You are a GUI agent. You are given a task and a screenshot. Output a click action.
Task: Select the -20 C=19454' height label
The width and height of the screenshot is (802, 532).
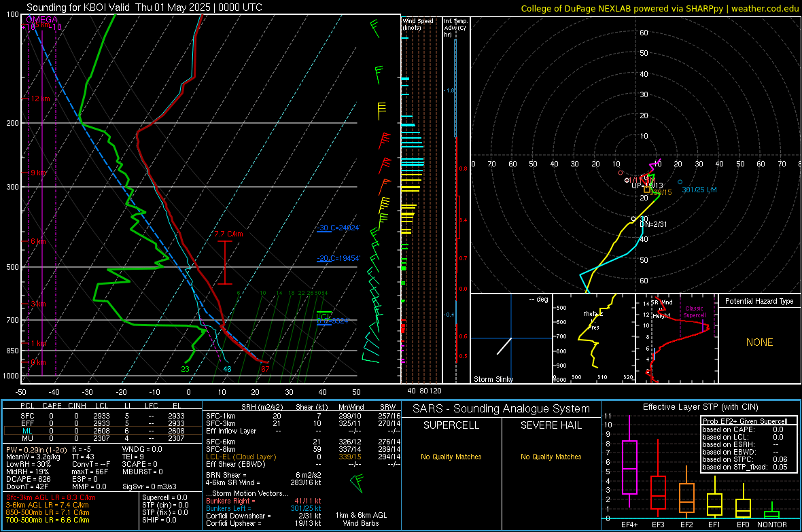click(338, 258)
